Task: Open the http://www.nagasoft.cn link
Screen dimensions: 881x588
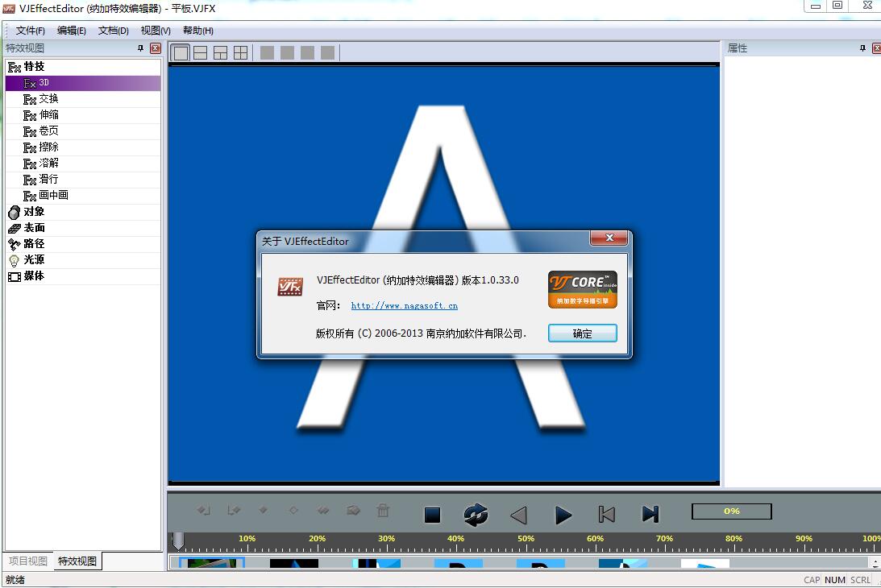Action: [x=404, y=305]
